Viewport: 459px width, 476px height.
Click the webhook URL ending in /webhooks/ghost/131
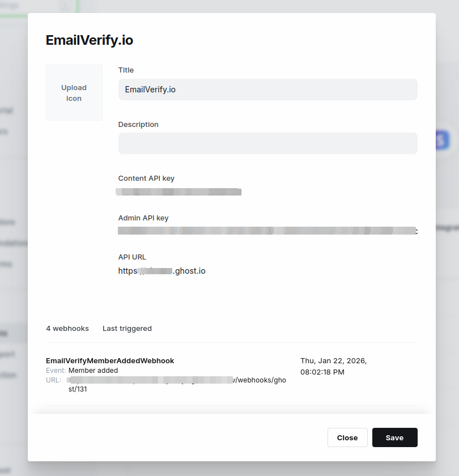pos(177,384)
